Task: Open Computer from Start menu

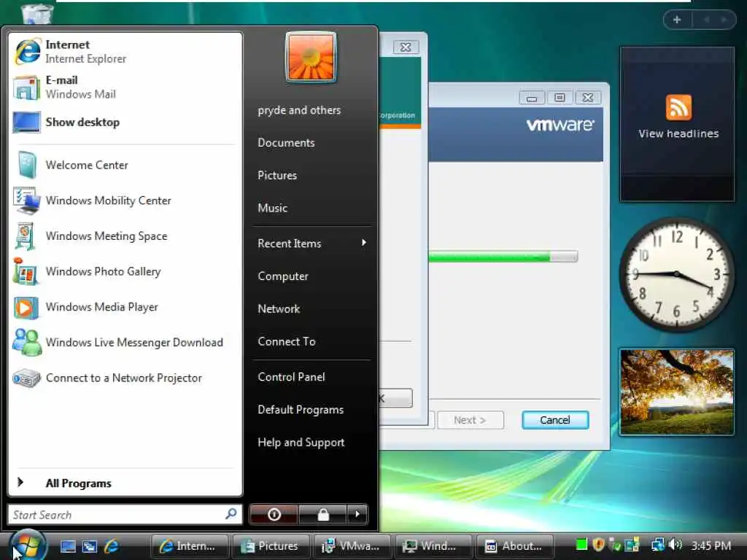Action: point(283,276)
